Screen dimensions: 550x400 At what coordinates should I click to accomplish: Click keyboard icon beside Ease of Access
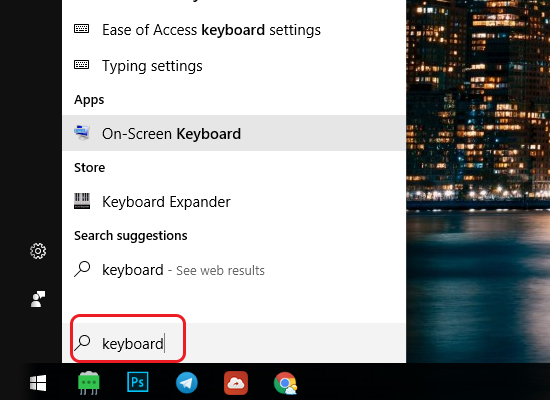click(x=81, y=28)
